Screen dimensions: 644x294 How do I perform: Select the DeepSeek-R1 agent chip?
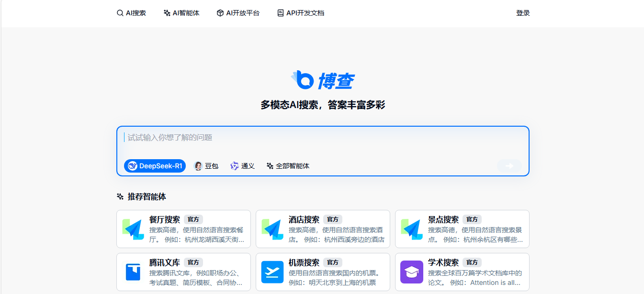155,166
